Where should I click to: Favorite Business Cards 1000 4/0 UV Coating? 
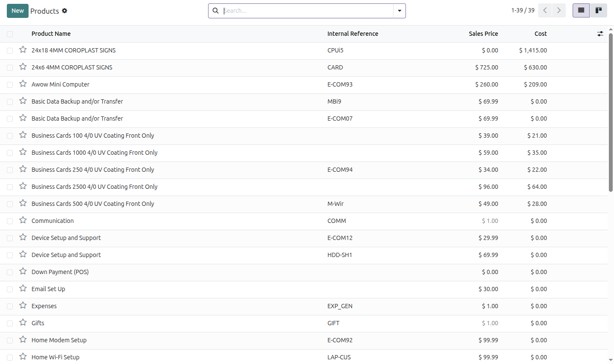tap(23, 152)
